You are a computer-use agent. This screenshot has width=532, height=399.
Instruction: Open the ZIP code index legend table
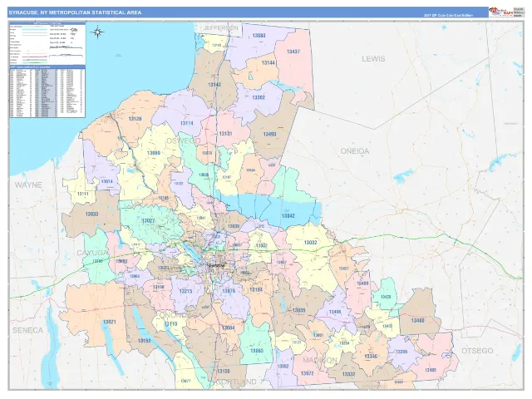click(x=47, y=91)
